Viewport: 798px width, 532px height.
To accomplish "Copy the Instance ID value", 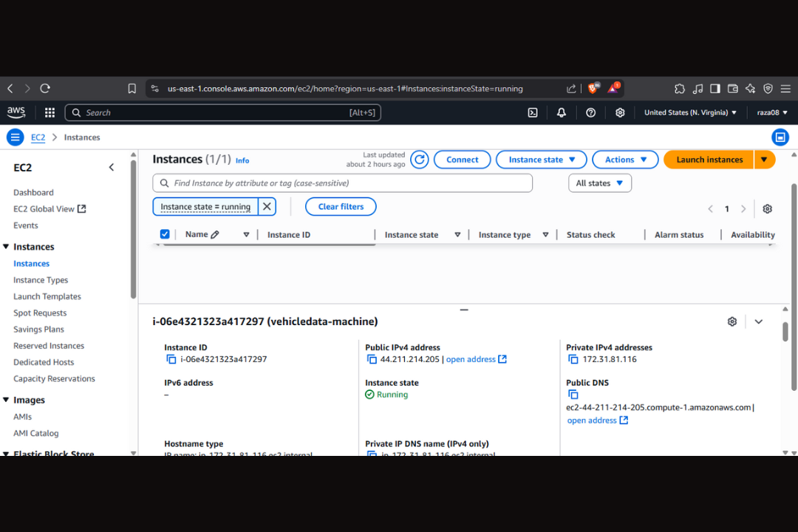I will [171, 360].
